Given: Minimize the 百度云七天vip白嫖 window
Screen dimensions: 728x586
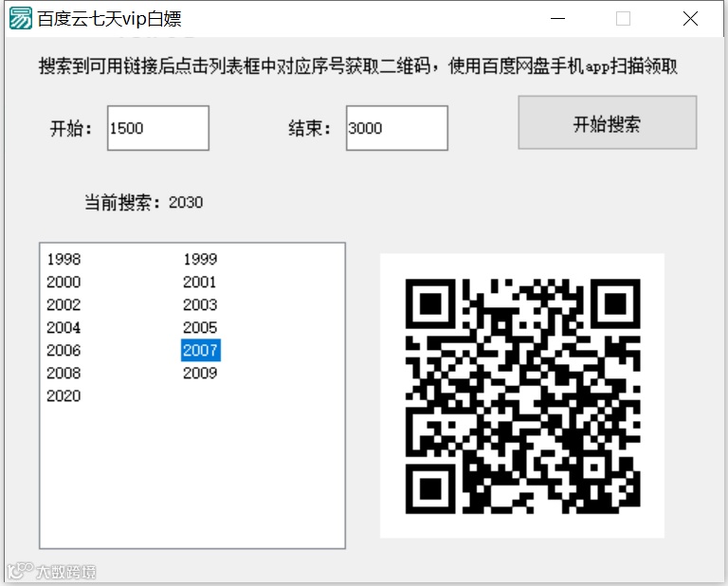Looking at the screenshot, I should [557, 19].
